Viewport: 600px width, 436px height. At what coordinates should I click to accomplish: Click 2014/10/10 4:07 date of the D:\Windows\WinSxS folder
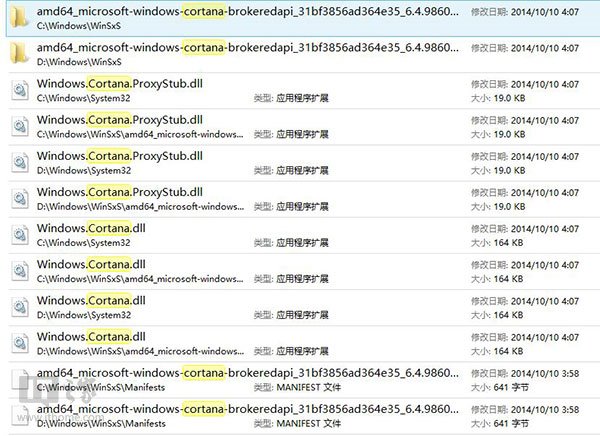coord(545,48)
